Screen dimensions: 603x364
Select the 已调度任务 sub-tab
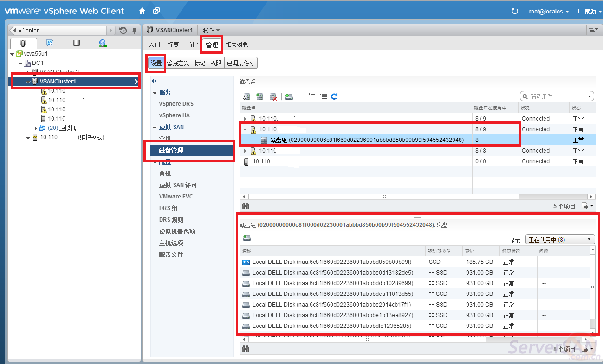[x=240, y=63]
